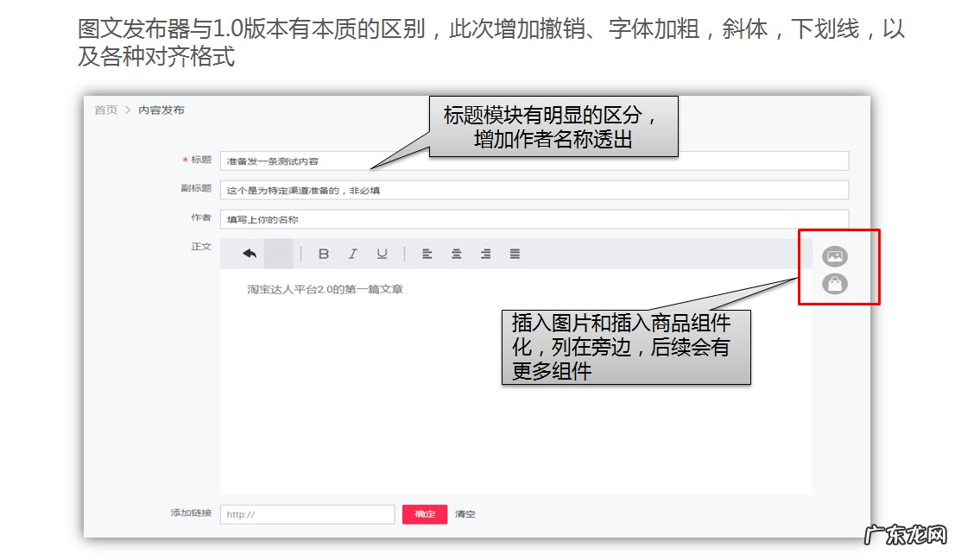The height and width of the screenshot is (560, 980).
Task: Select the align center icon
Action: (x=456, y=253)
